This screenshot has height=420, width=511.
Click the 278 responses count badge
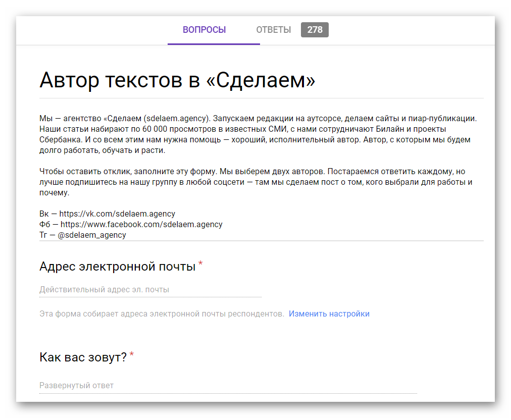(x=315, y=30)
